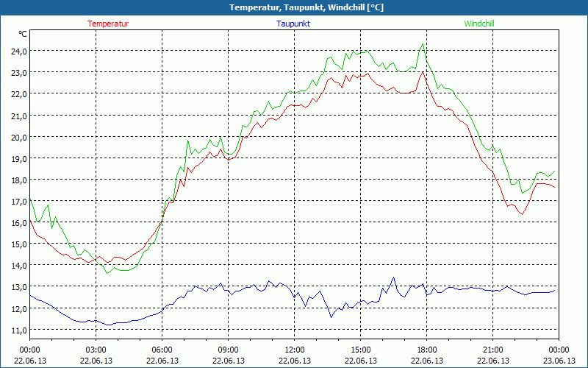
Task: Click the 06:00 time axis label
Action: (x=162, y=350)
